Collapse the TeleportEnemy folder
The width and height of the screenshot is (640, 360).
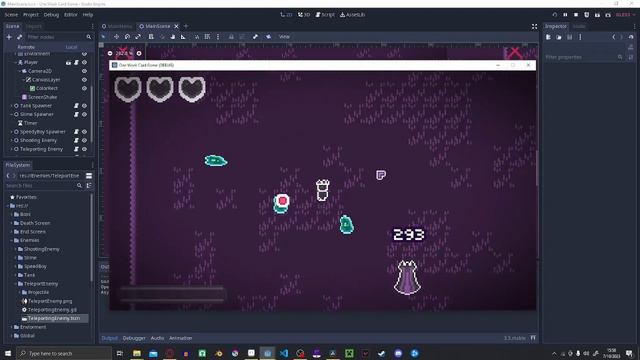16,284
